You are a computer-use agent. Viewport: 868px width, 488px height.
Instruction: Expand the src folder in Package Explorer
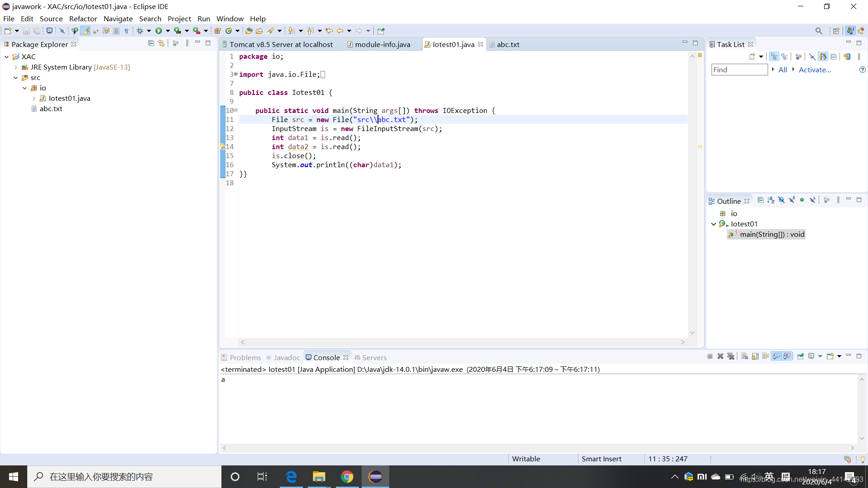[x=15, y=77]
